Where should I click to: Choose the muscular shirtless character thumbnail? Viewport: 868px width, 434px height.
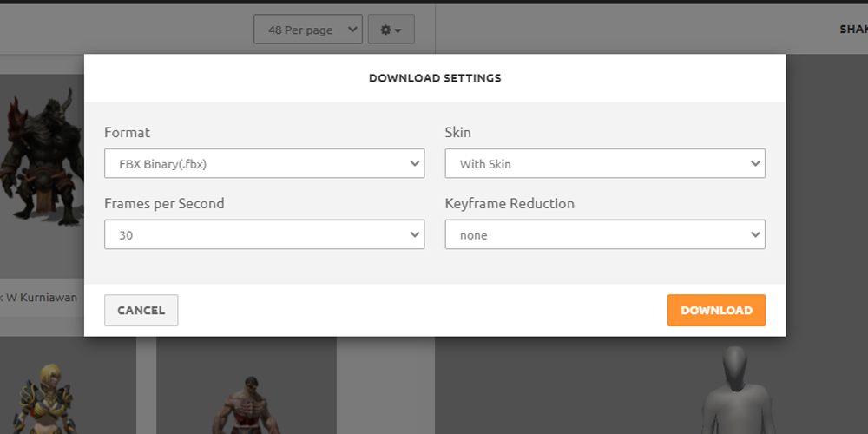pos(246,401)
